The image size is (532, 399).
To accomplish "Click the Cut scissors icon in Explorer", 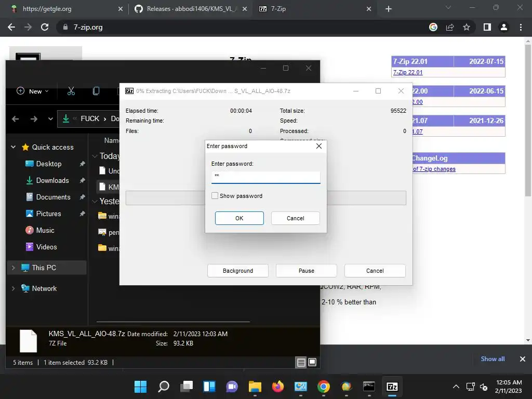I will (x=71, y=91).
